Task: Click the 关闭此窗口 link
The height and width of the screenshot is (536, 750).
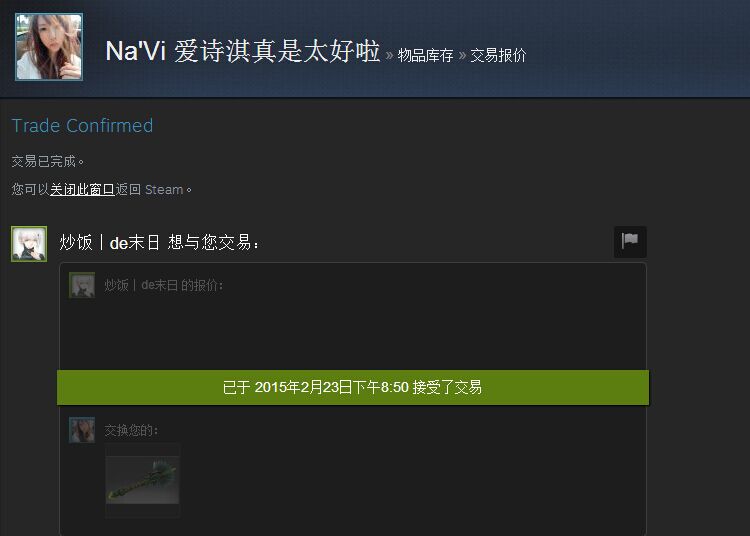Action: (x=82, y=189)
